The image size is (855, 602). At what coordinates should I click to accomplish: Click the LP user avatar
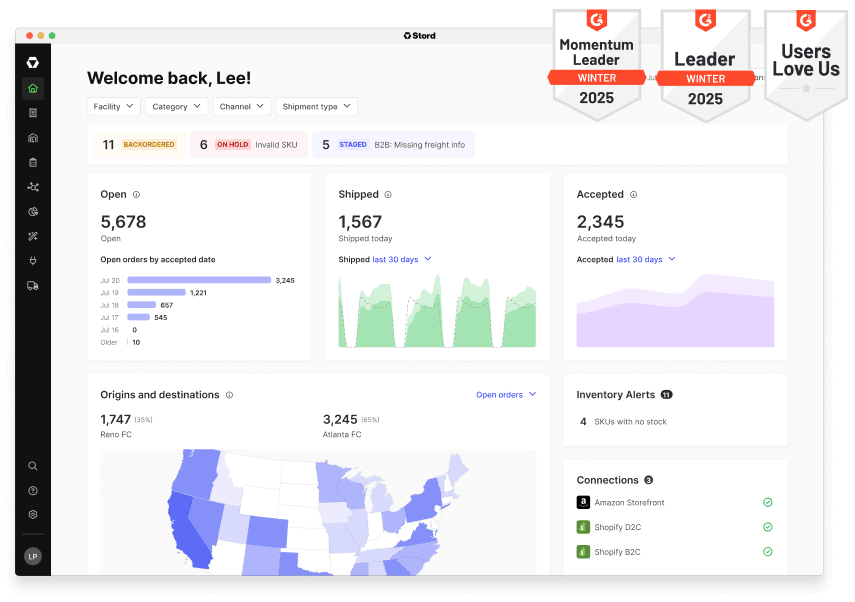(33, 556)
